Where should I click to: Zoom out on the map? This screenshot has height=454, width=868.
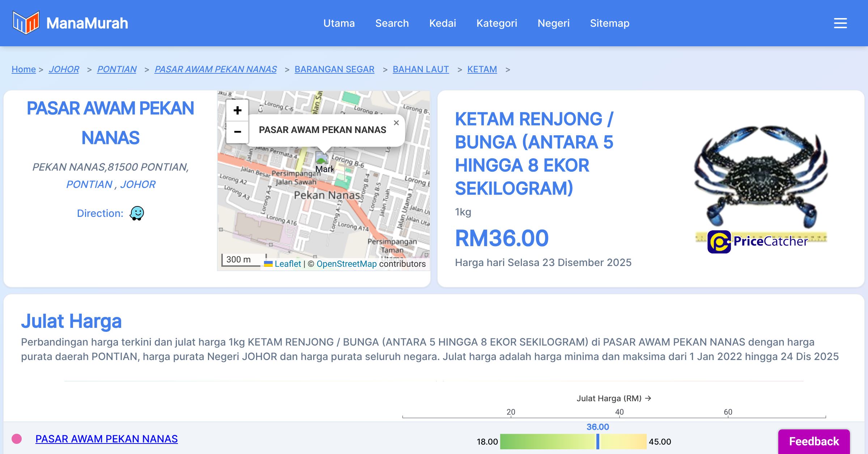pyautogui.click(x=237, y=132)
